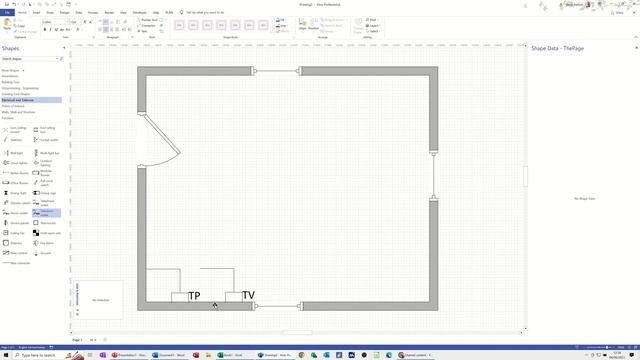Click the door shape on left wall
This screenshot has height=360, width=640.
click(159, 140)
